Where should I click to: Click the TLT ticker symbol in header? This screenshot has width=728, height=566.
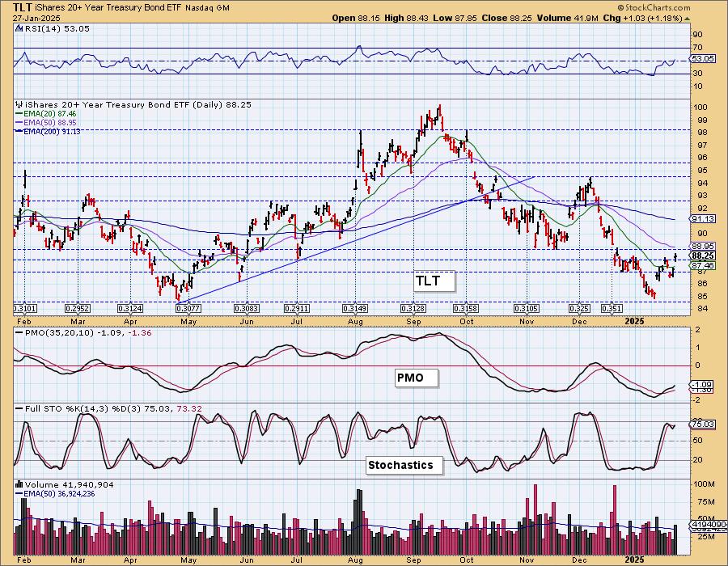23,8
